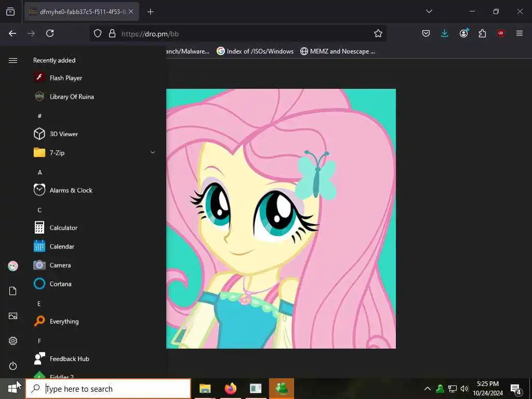Click the Fluttershy image
Viewport: 532px width, 399px height.
281,219
